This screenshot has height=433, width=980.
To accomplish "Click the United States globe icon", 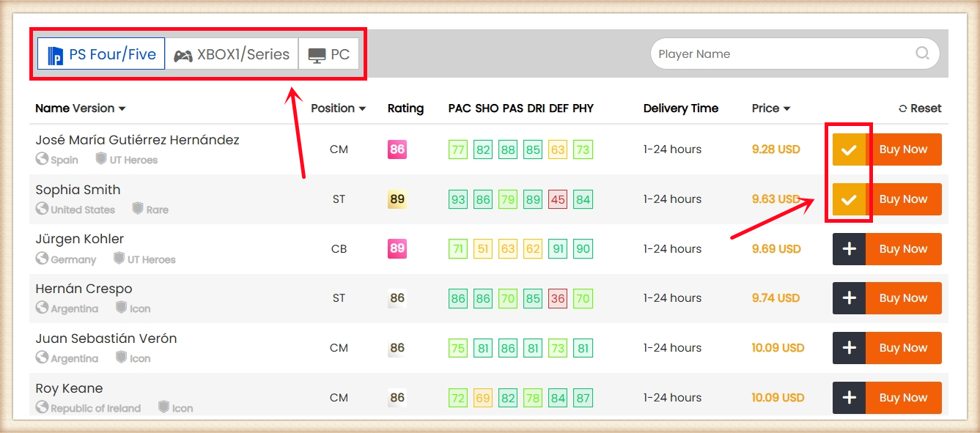I will (42, 209).
